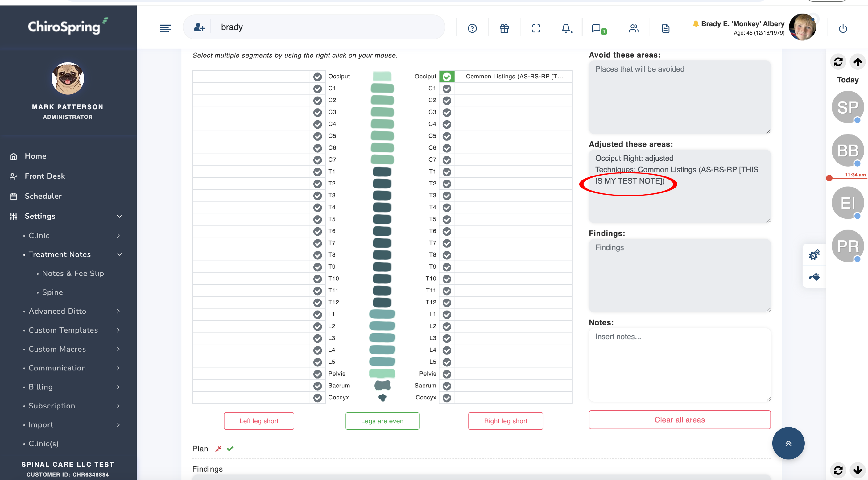The image size is (868, 480).
Task: Collapse the Settings menu chevron
Action: point(119,216)
